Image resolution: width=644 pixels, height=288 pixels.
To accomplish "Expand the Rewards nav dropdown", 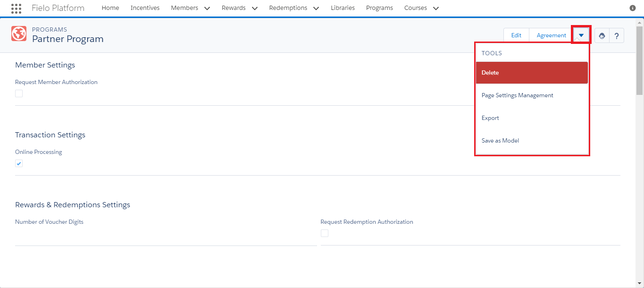I will [255, 8].
